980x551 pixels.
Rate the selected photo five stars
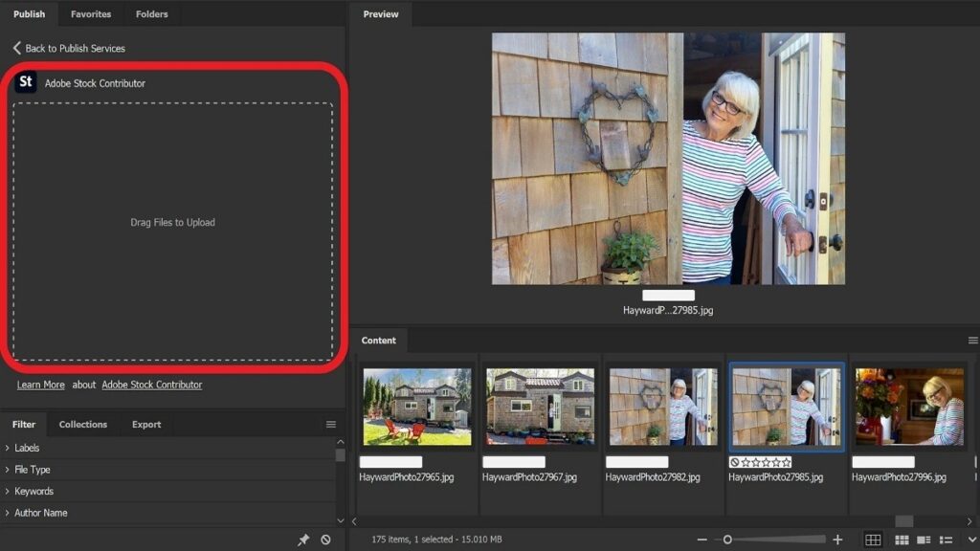785,463
